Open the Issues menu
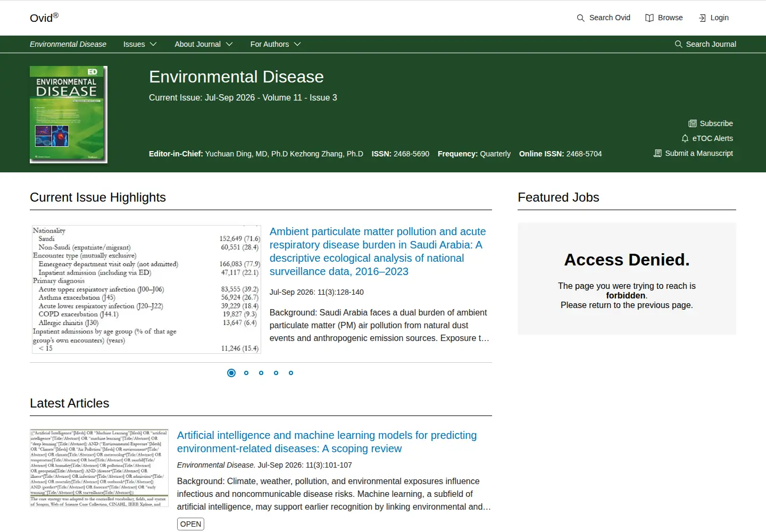Image resolution: width=766 pixels, height=532 pixels. (x=140, y=44)
